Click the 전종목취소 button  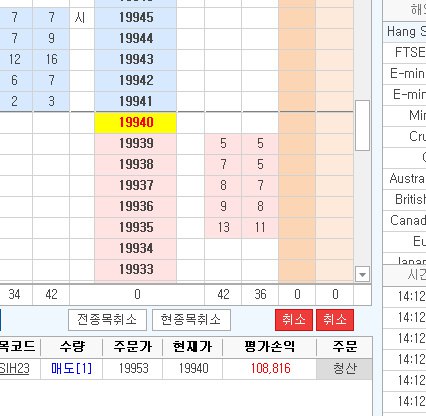(107, 320)
